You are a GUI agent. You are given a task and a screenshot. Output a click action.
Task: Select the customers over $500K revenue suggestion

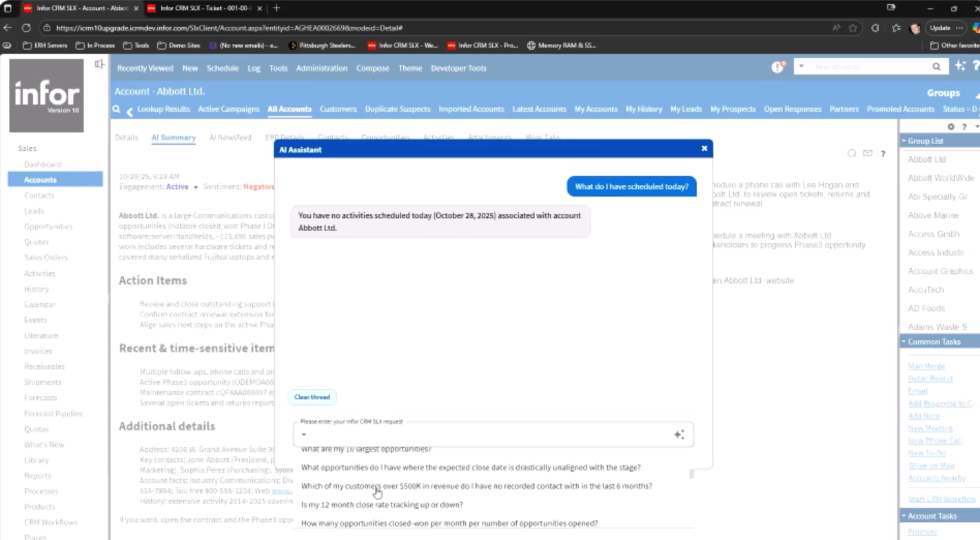(476, 486)
